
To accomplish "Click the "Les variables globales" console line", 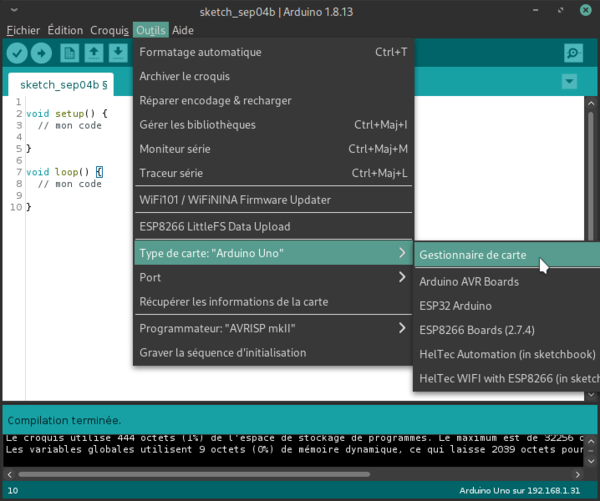I will pos(295,449).
